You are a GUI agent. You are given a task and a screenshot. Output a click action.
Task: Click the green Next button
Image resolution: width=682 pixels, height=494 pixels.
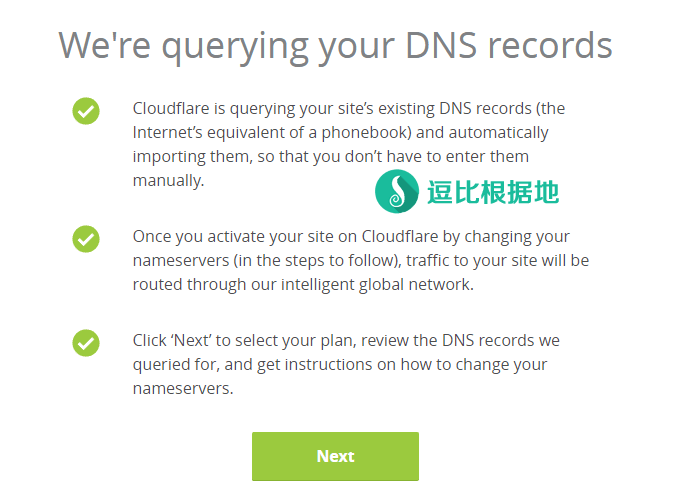pyautogui.click(x=335, y=456)
